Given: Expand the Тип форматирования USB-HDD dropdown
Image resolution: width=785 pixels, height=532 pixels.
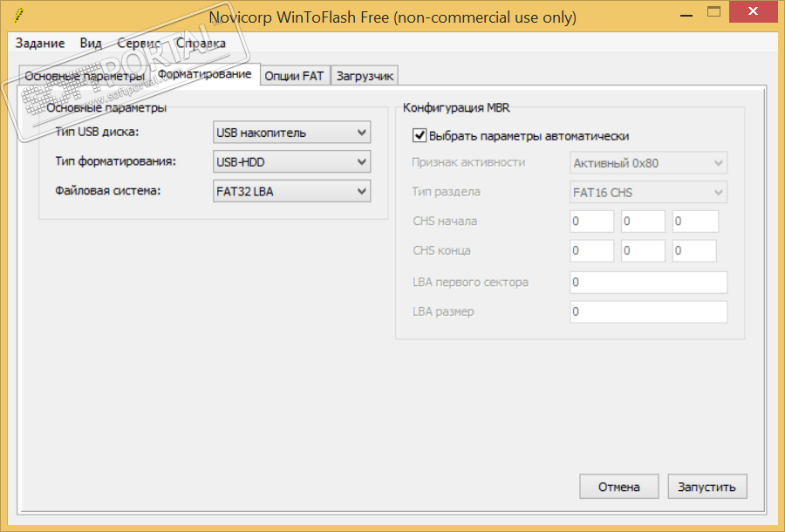Looking at the screenshot, I should coord(292,161).
